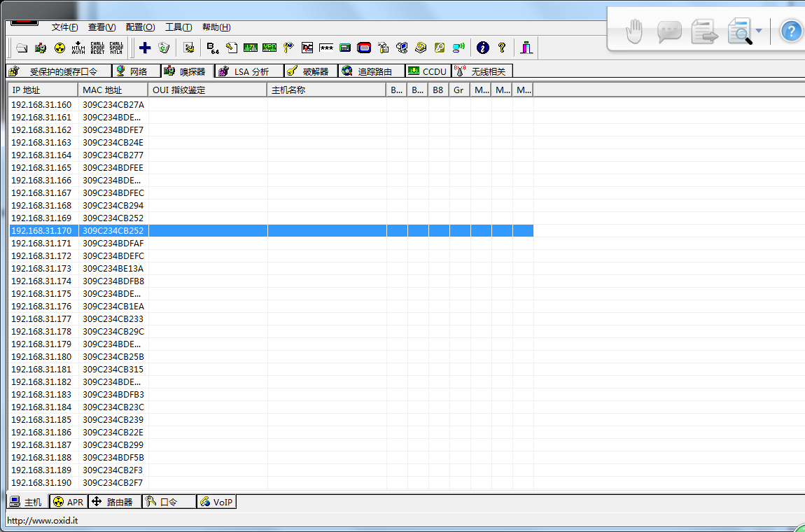805x532 pixels.
Task: Click the 主机名称 column header
Action: 326,90
